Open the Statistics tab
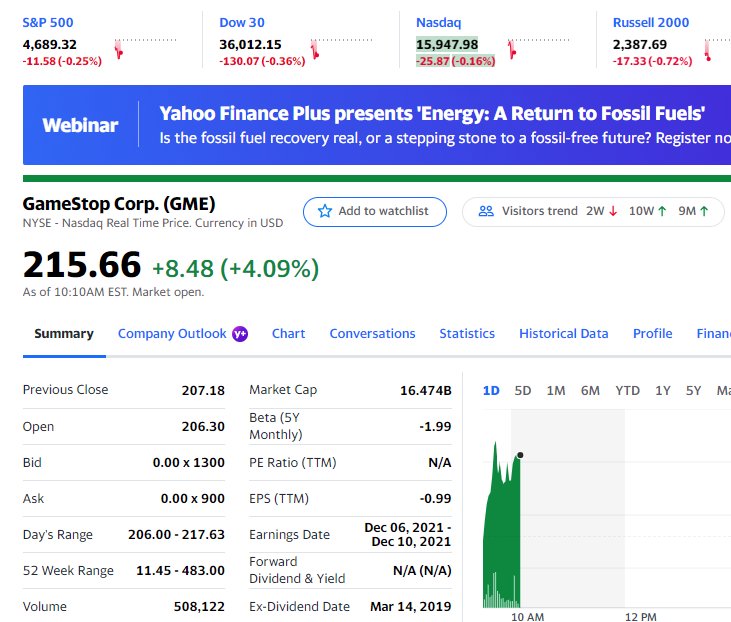731x622 pixels. tap(467, 334)
